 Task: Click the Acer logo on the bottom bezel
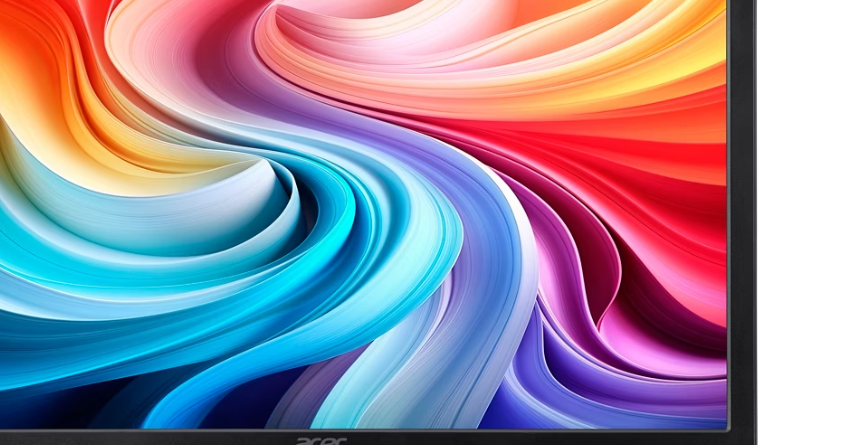321,438
